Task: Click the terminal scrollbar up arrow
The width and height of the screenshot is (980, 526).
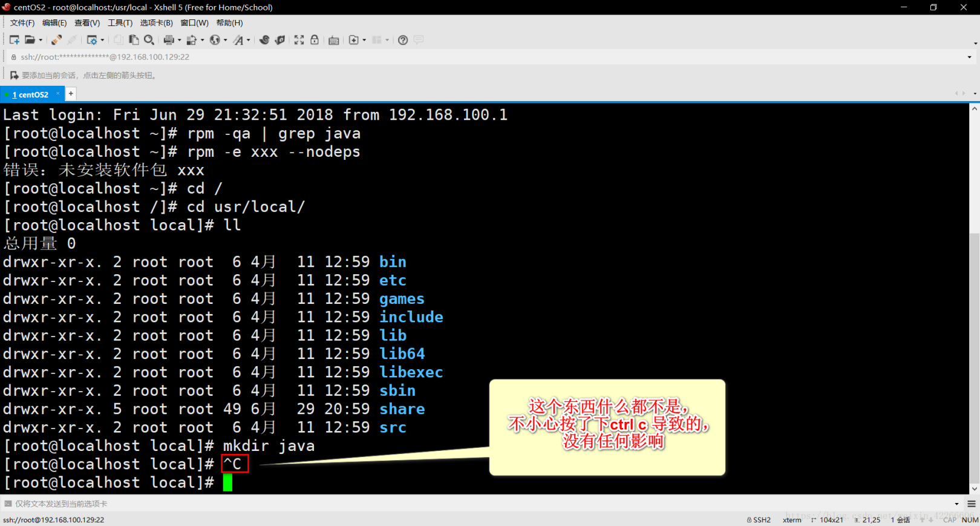Action: pos(975,109)
